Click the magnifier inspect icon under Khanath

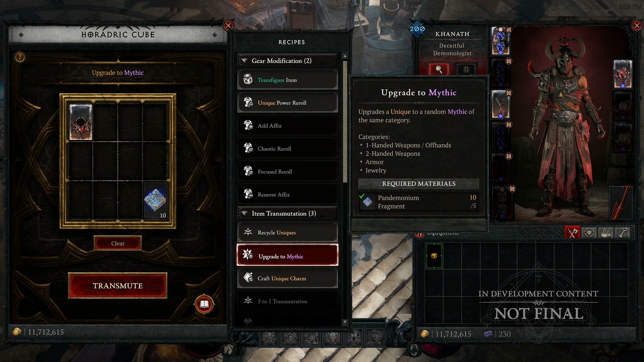tap(439, 69)
